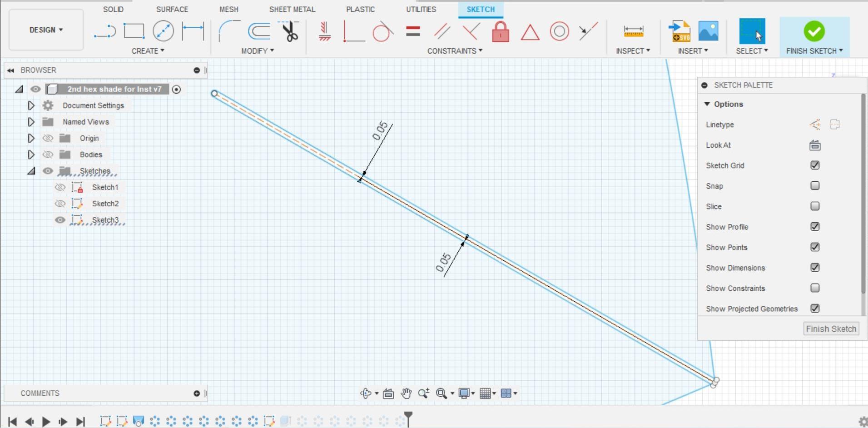Screen dimensions: 868x428
Task: Open the SELECT dropdown menu
Action: point(752,51)
